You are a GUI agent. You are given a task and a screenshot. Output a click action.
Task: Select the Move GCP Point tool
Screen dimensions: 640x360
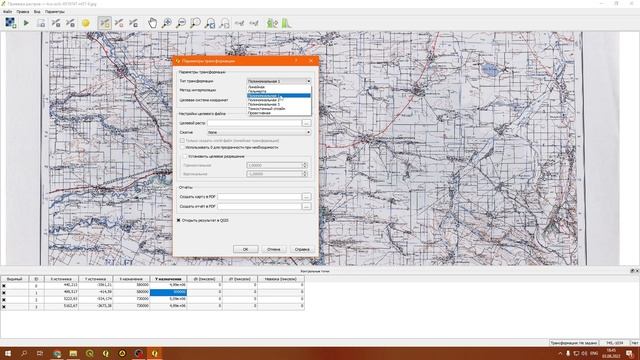pyautogui.click(x=133, y=23)
